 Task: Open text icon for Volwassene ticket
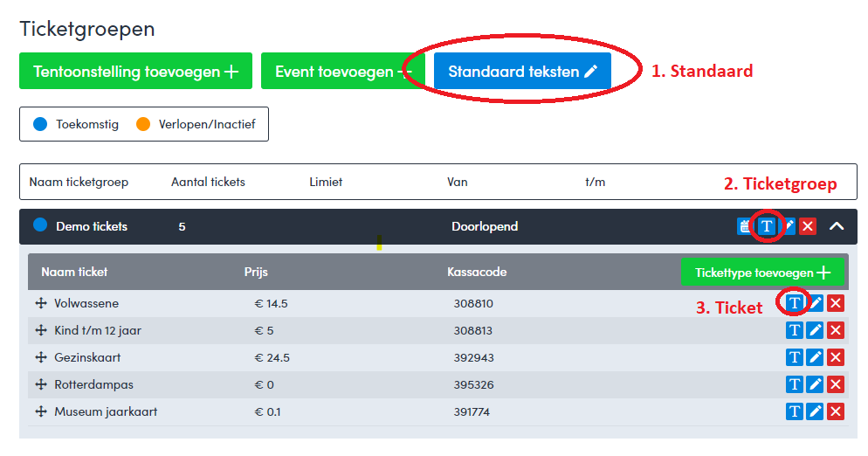tap(794, 303)
